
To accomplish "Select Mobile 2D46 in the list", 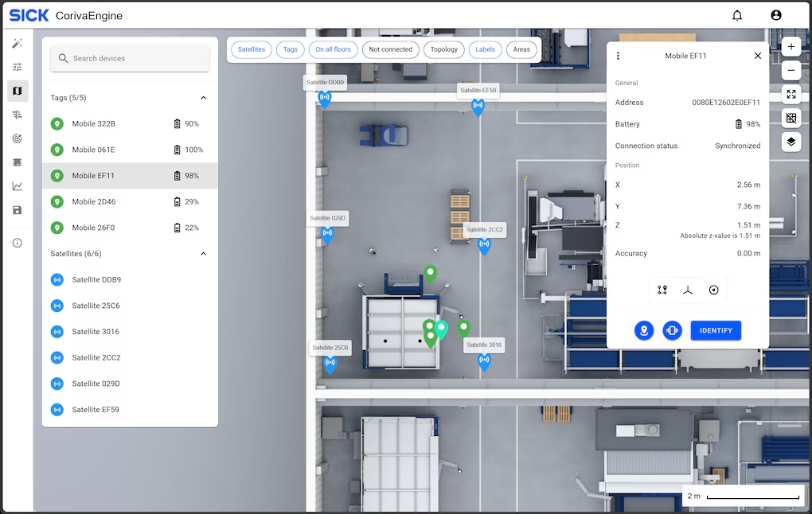I will click(x=130, y=201).
